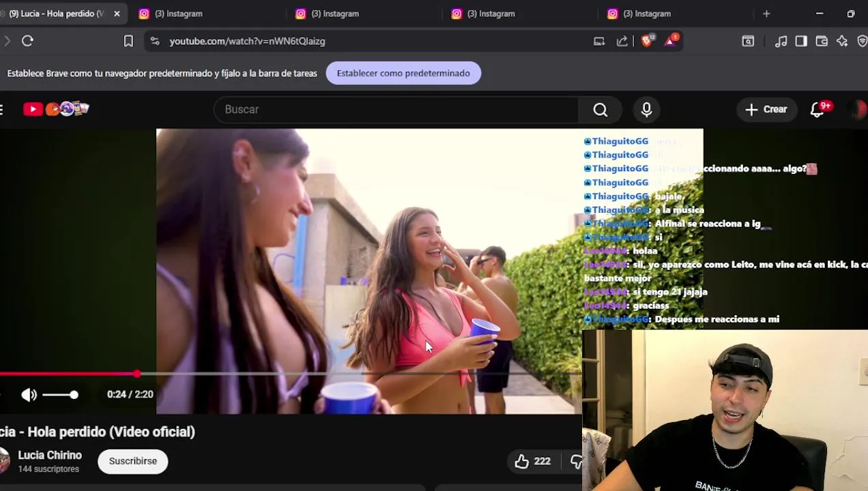Bookmark this page with the bookmark icon

(128, 41)
